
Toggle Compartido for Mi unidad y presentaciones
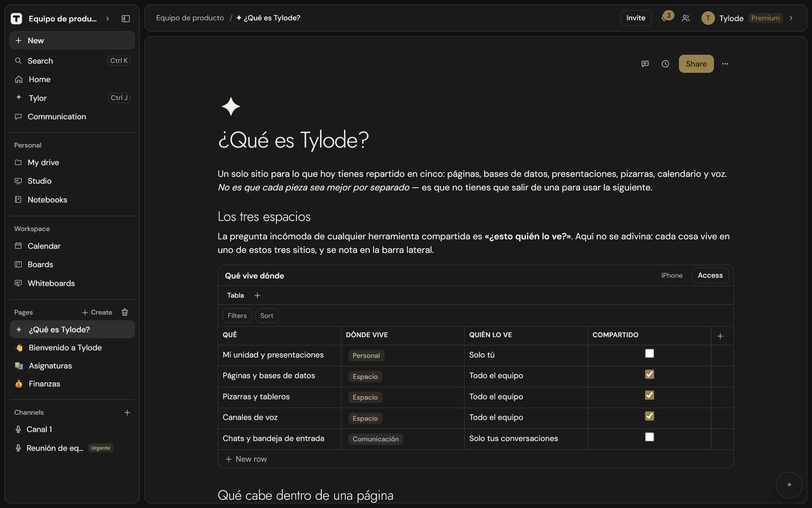coord(649,353)
